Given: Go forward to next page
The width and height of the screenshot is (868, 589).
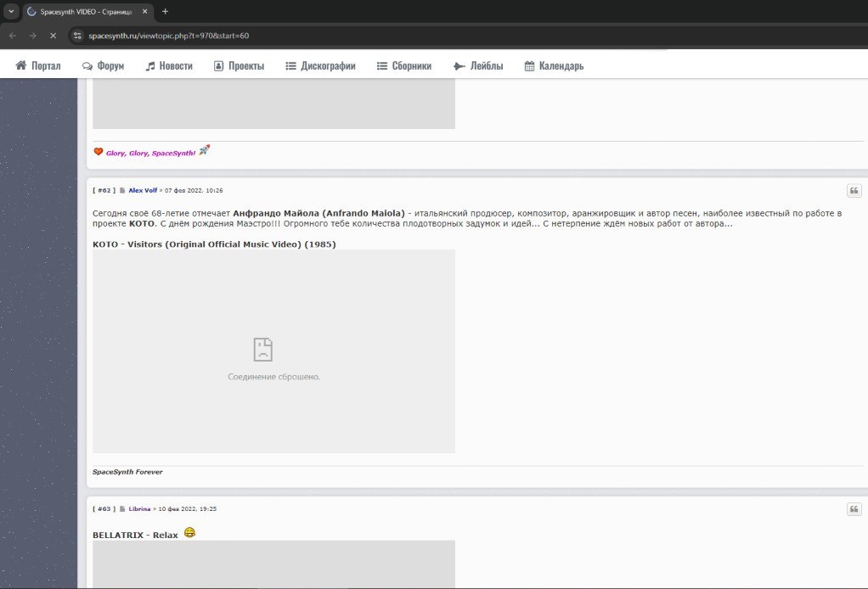Looking at the screenshot, I should (32, 36).
